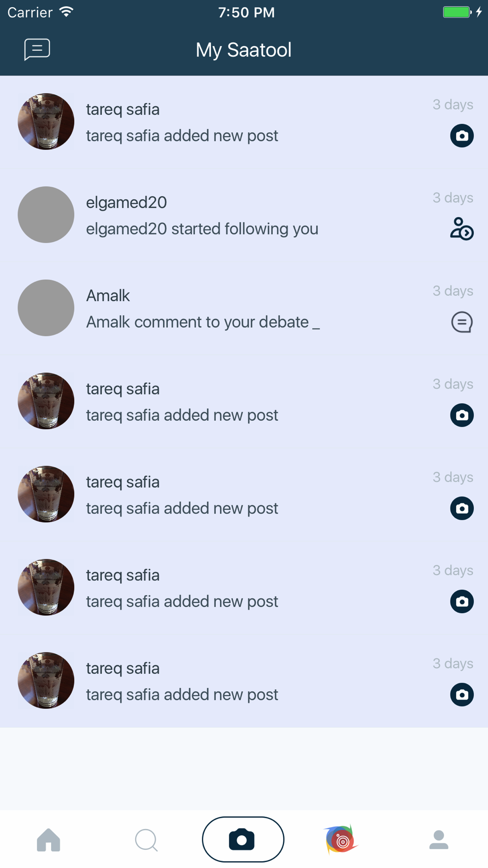The image size is (488, 868).
Task: Tap the follower icon beside elgamed20
Action: click(x=462, y=229)
